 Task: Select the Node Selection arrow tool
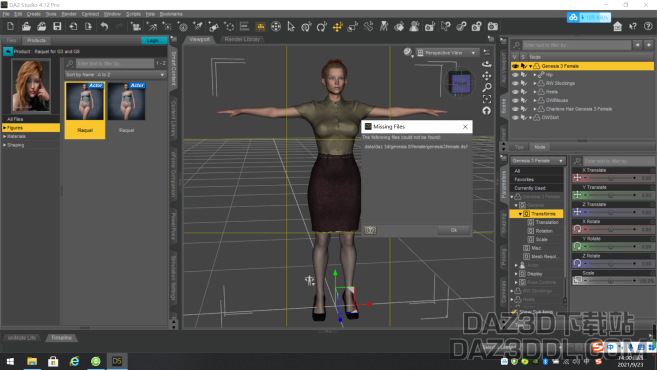(291, 27)
